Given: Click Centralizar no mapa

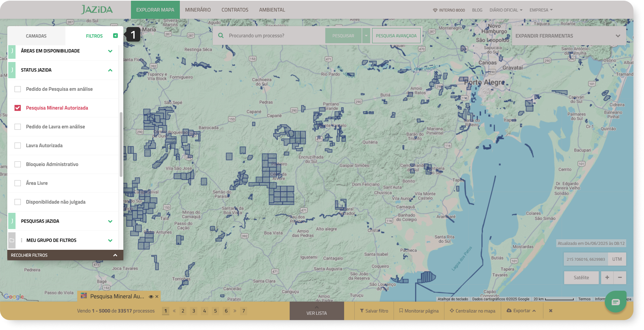Looking at the screenshot, I should pos(472,311).
